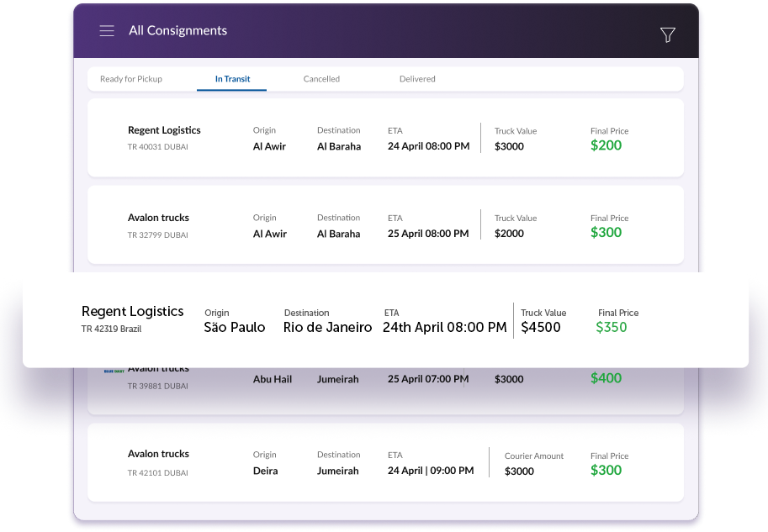This screenshot has height=532, width=768.
Task: Open the hamburger menu
Action: point(107,31)
